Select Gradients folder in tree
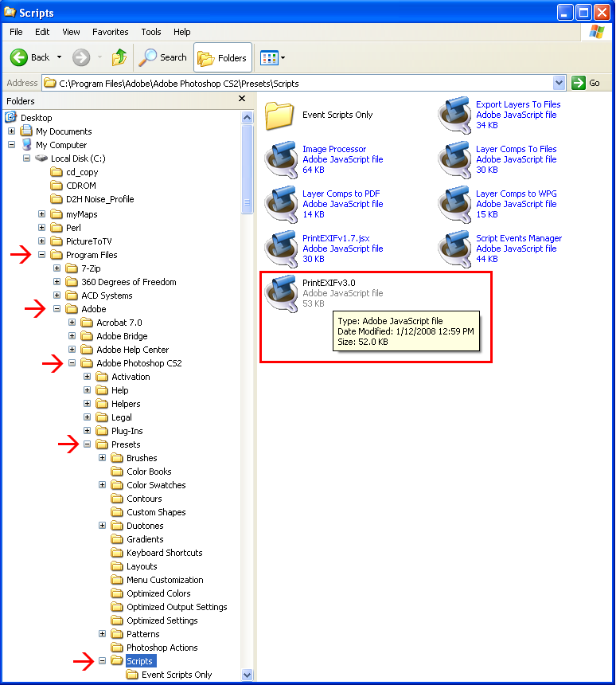 pyautogui.click(x=145, y=539)
